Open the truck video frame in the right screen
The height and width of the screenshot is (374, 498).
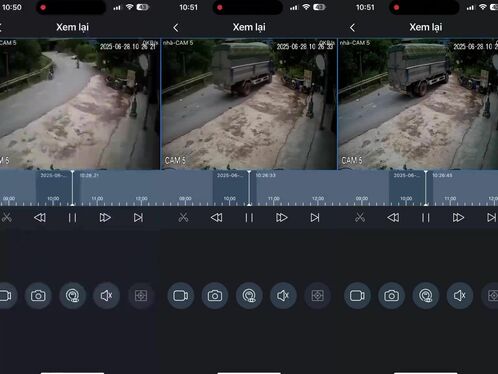(418, 104)
